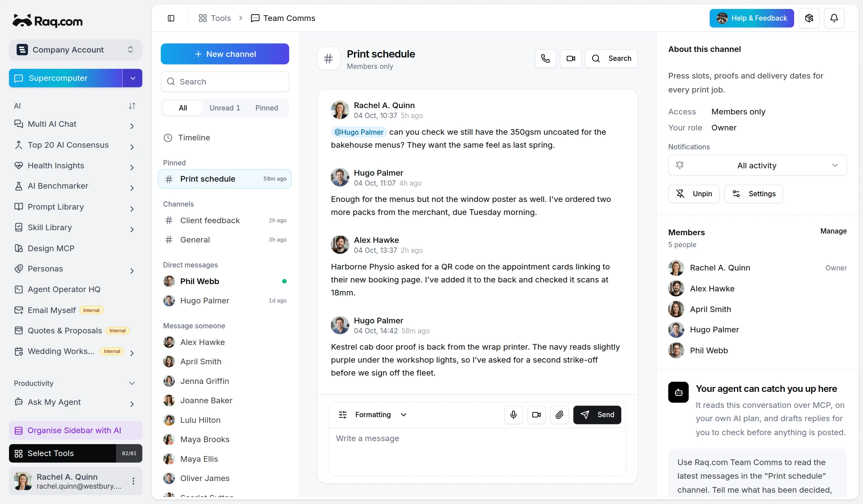
Task: Click the agent robot icon in catch-up card
Action: (678, 392)
